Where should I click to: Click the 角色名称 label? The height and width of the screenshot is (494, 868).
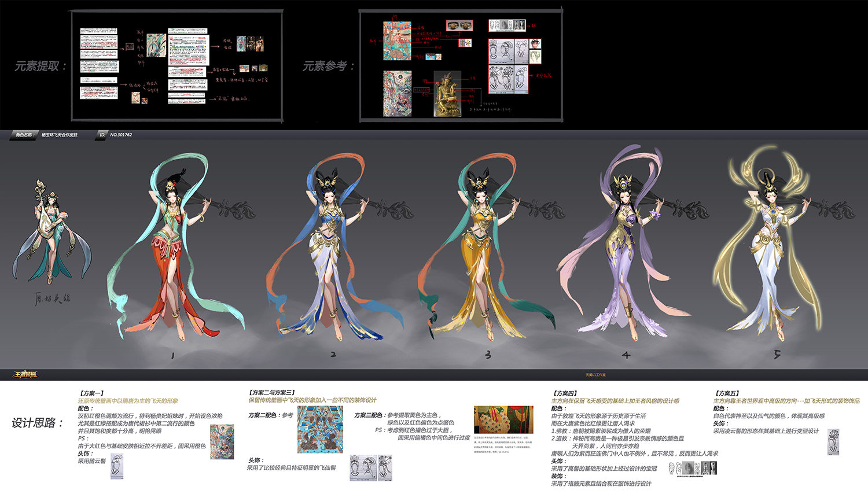point(25,135)
